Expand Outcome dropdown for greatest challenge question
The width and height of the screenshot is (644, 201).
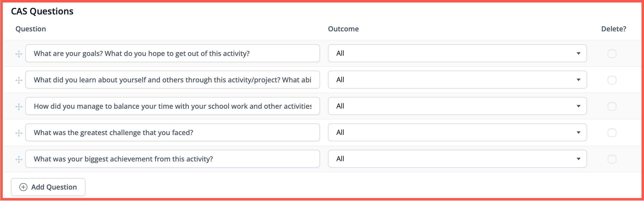pos(457,133)
